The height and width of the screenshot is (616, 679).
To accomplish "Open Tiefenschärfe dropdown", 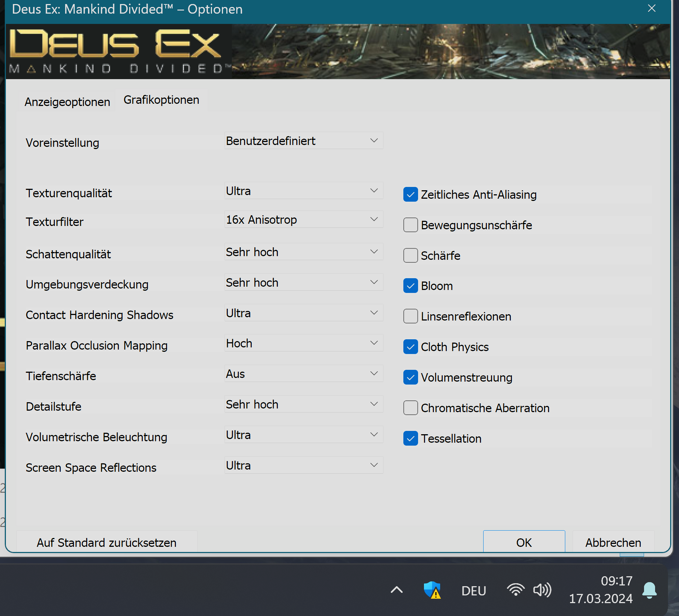I will pos(304,374).
